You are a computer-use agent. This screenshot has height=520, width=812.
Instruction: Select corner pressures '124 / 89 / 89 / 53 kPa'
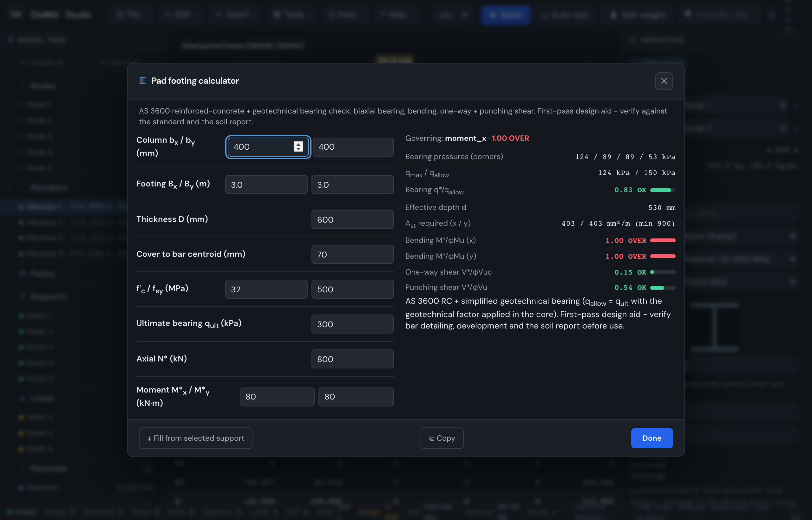pyautogui.click(x=625, y=157)
